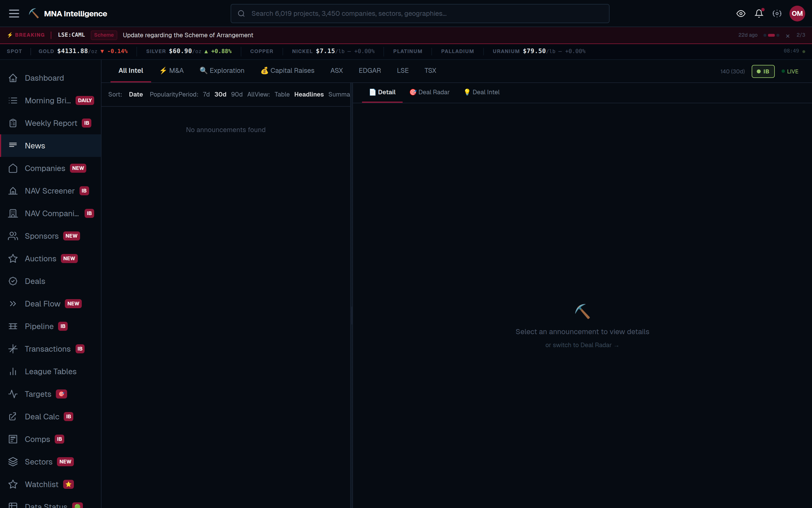Image resolution: width=812 pixels, height=508 pixels.
Task: Open Transactions section
Action: [51, 349]
